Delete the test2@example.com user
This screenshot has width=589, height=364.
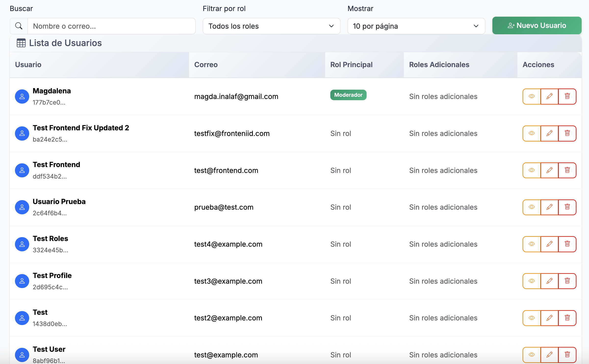click(x=567, y=318)
